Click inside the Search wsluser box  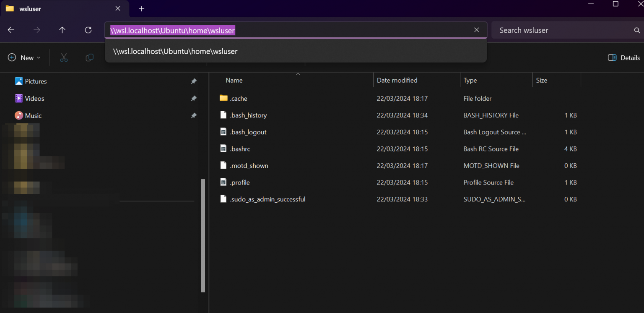click(x=545, y=30)
